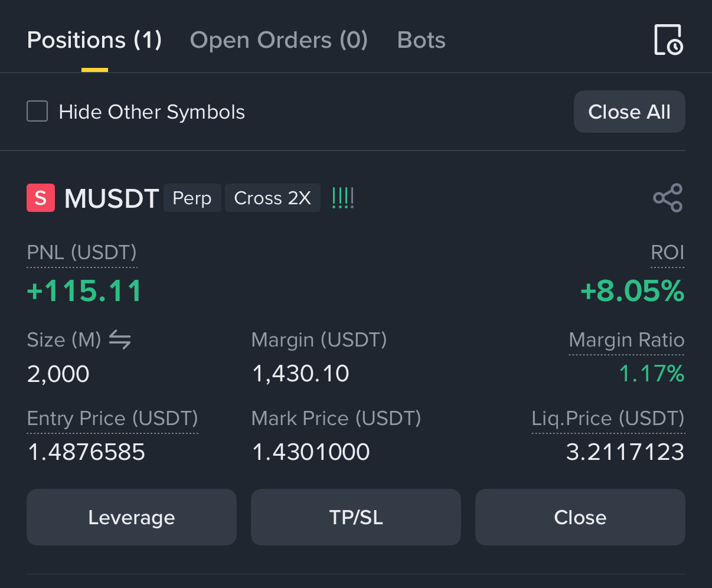The width and height of the screenshot is (712, 588).
Task: Tap the red S short-side badge
Action: click(x=41, y=198)
